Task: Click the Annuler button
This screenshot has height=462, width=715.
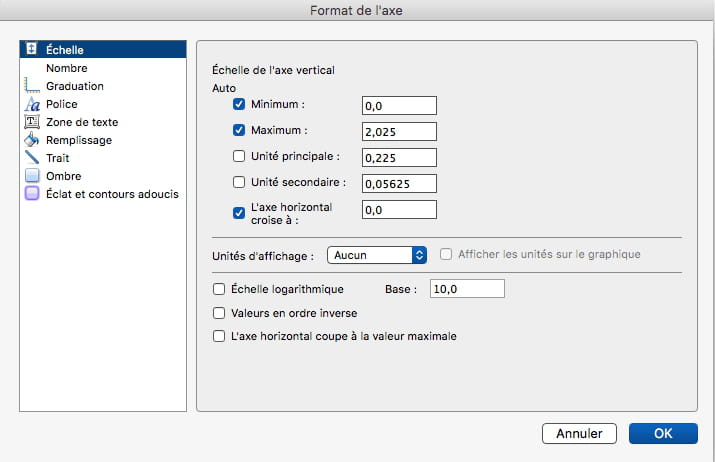Action: pyautogui.click(x=579, y=433)
